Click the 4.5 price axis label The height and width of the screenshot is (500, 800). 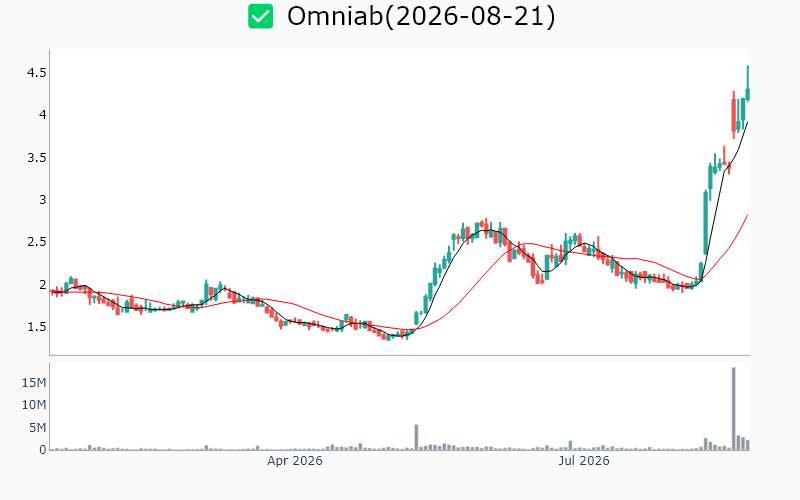pos(36,73)
